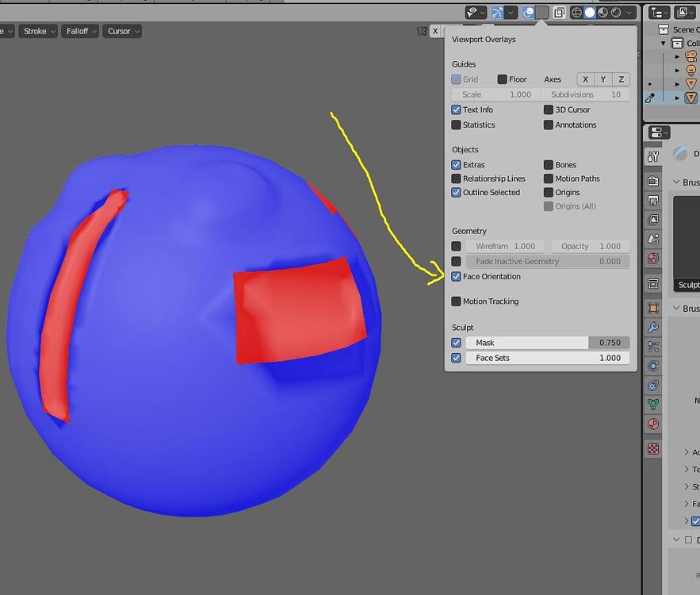Uncheck the sculpt Mask overlay checkbox
This screenshot has height=595, width=700.
(x=456, y=342)
